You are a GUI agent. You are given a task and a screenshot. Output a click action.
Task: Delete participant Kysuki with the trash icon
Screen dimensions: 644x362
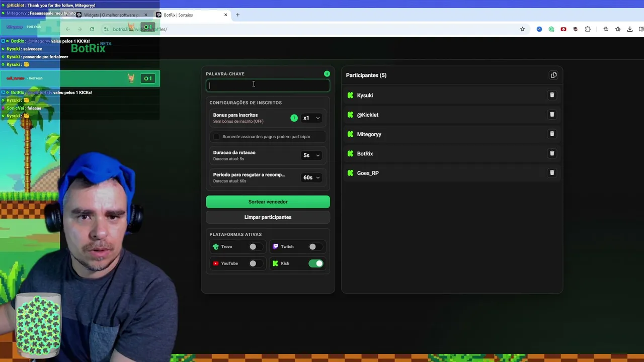click(552, 95)
